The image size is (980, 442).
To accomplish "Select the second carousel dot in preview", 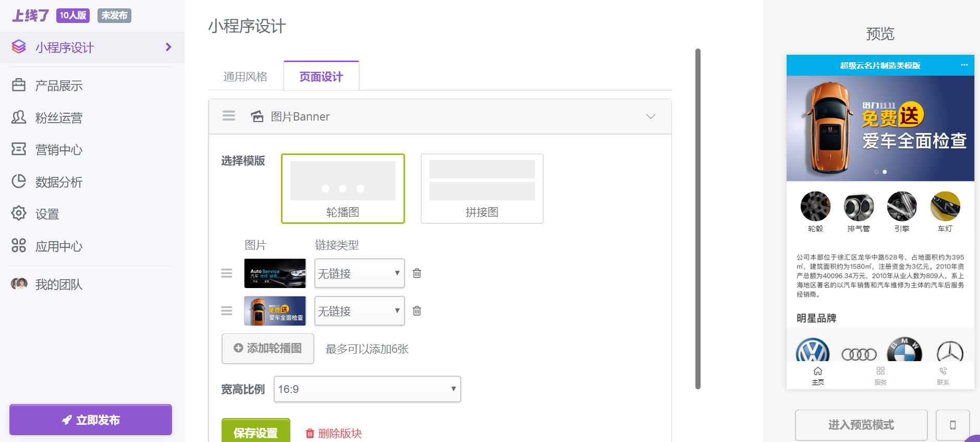I will click(885, 172).
